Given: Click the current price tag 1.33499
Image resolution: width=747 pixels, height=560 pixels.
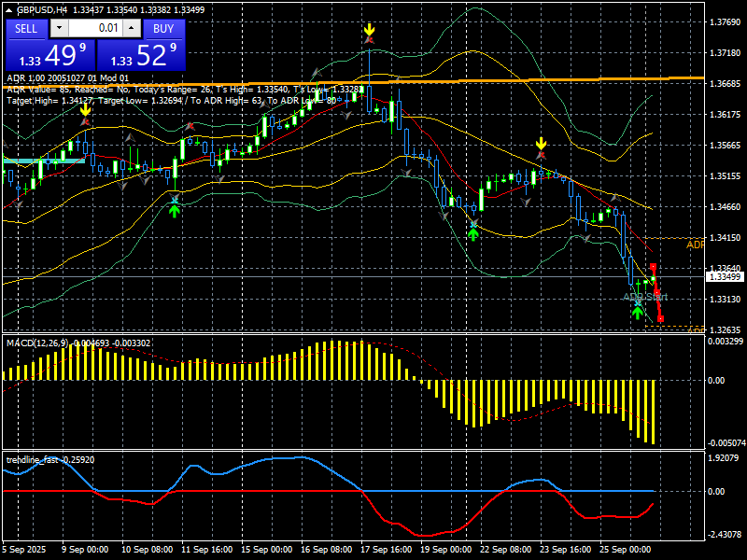Looking at the screenshot, I should [x=726, y=276].
